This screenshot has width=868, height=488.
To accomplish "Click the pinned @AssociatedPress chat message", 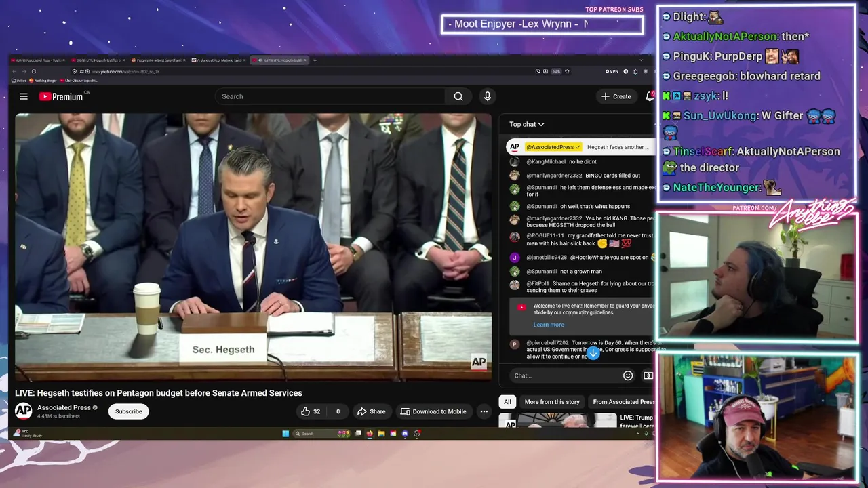I will (581, 147).
